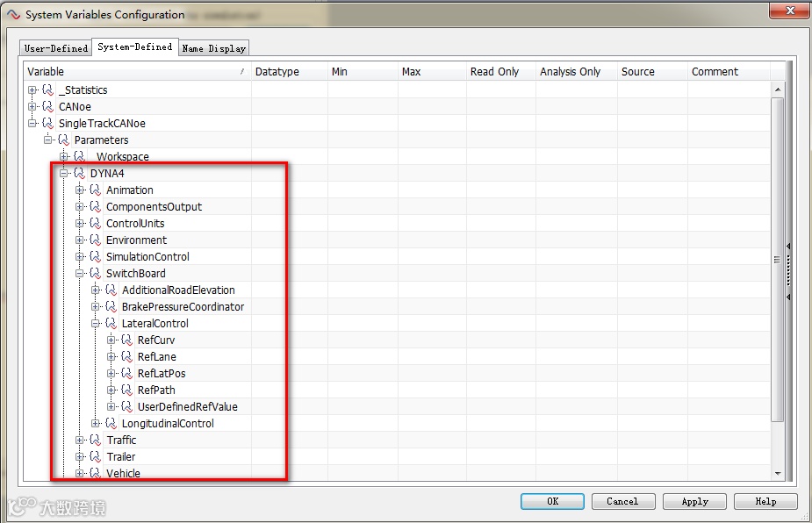The width and height of the screenshot is (812, 523).
Task: Click the namespace icon beside BrakePressureCoordinator
Action: click(111, 306)
